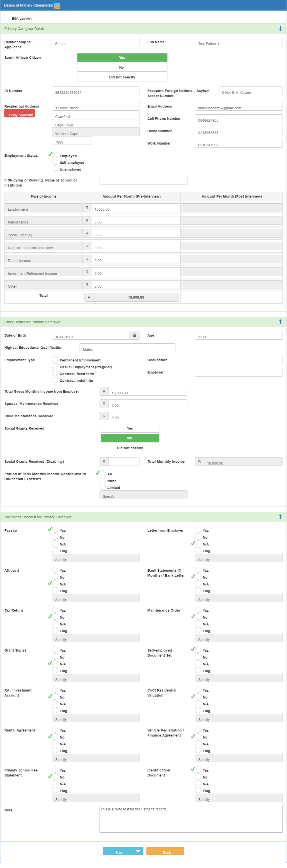Viewport: 287px width, 868px height.
Task: Choose Contract, indefinite employment type
Action: [x=55, y=379]
